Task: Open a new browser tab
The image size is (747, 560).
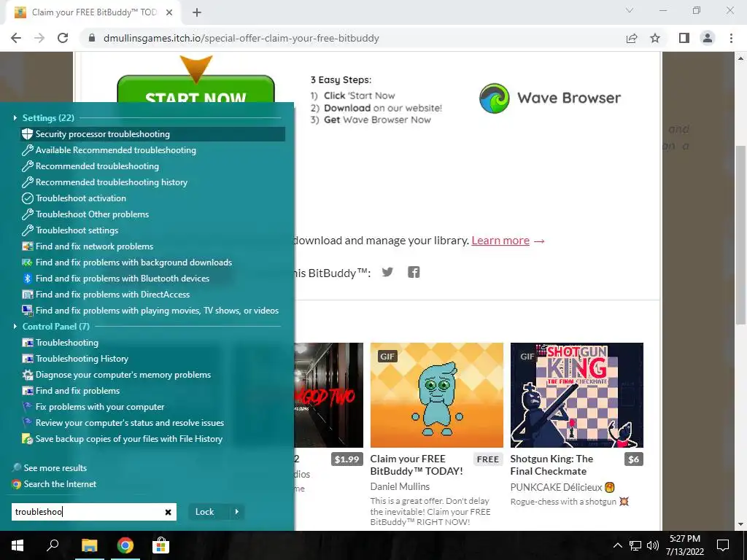Action: pyautogui.click(x=197, y=12)
